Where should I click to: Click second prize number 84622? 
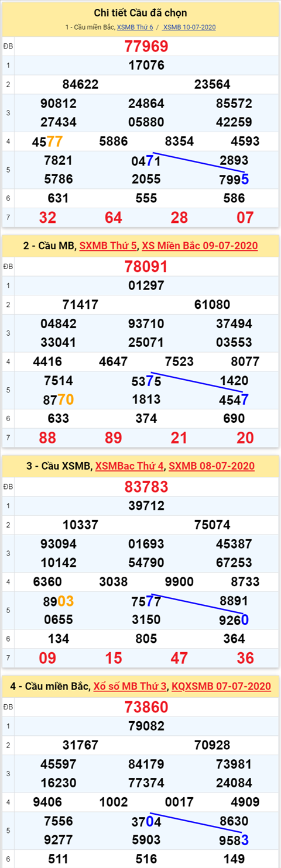coord(80,84)
